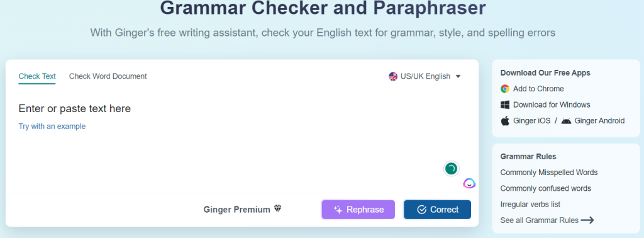Click the purple Rephrase button

pos(358,210)
